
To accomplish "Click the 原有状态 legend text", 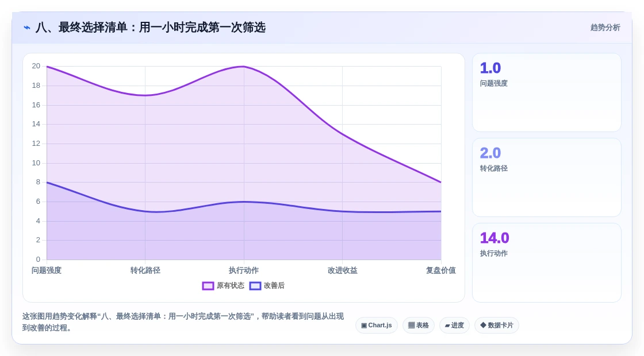I will (231, 285).
